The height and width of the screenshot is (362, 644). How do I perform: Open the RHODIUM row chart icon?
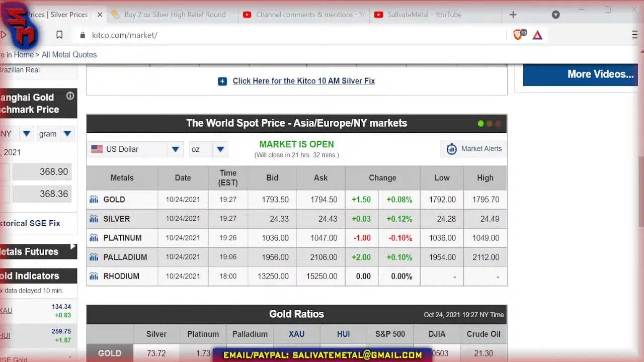(x=94, y=276)
